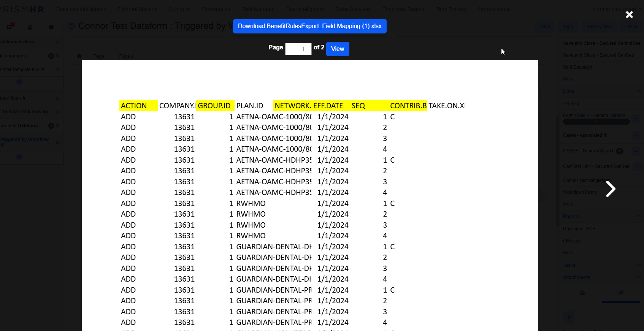The height and width of the screenshot is (331, 644).
Task: Open Triggered by Workflow sidebar item
Action: coord(24,142)
